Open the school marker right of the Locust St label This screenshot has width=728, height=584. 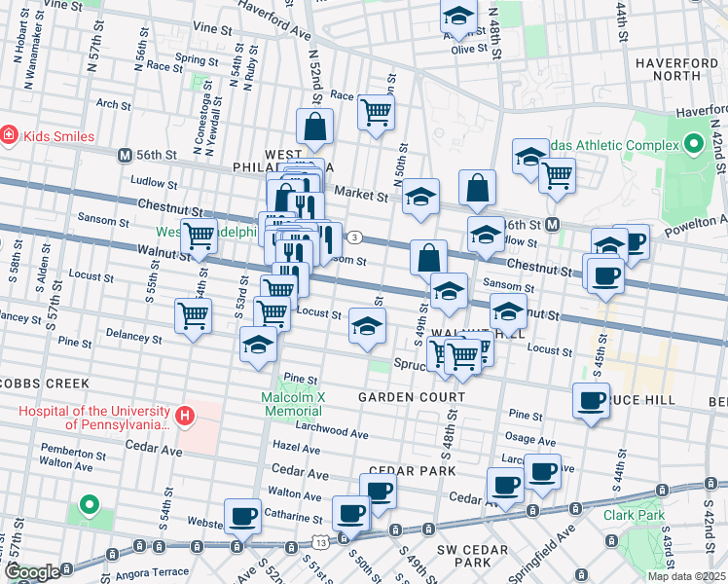[x=367, y=326]
